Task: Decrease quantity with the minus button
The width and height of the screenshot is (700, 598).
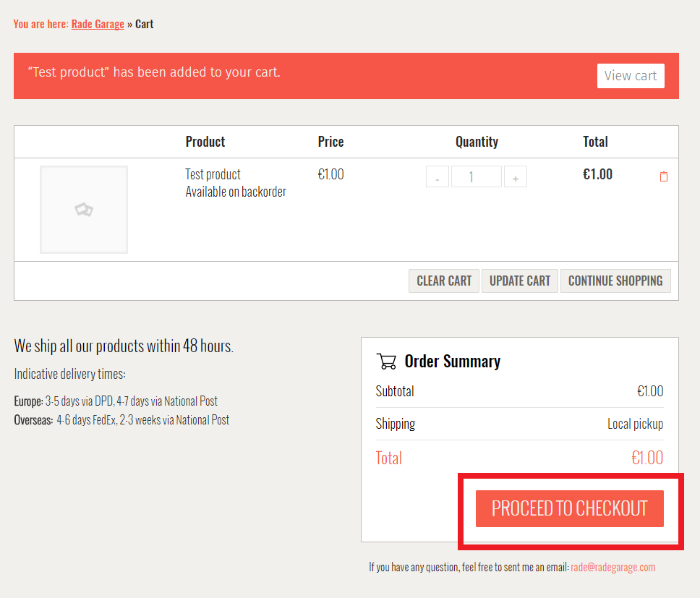Action: 437,176
